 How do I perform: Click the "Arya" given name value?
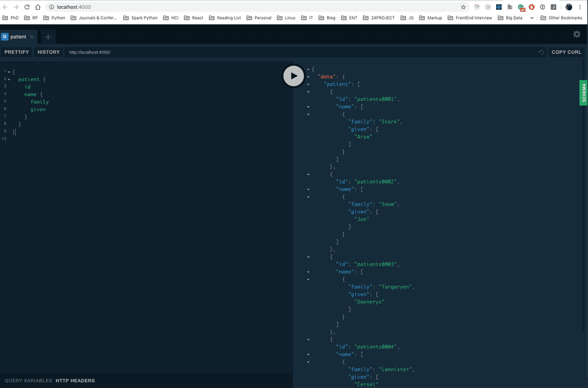click(x=363, y=136)
